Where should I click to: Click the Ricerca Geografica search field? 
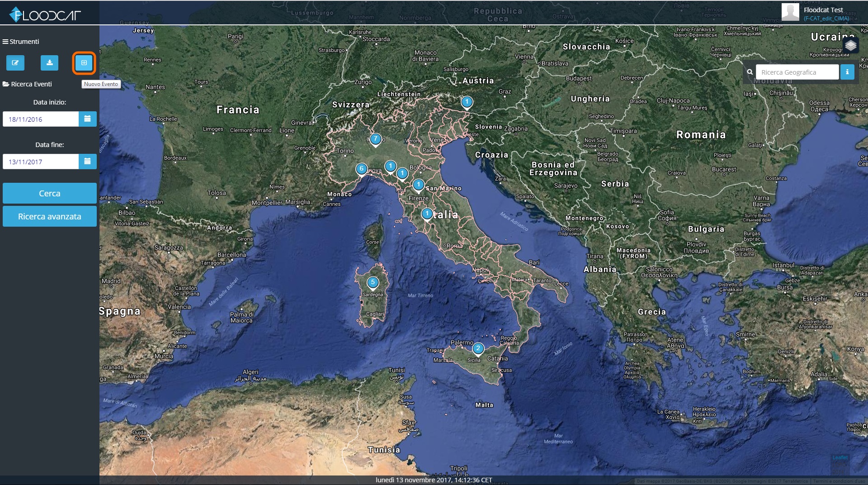(797, 72)
